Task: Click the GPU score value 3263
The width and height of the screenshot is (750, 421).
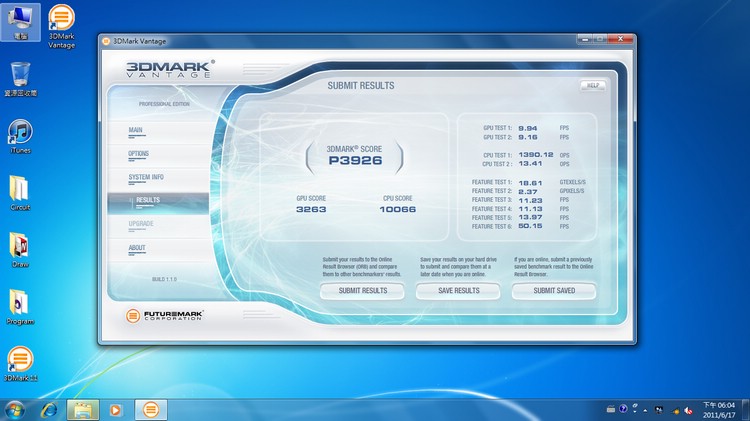Action: [x=311, y=209]
